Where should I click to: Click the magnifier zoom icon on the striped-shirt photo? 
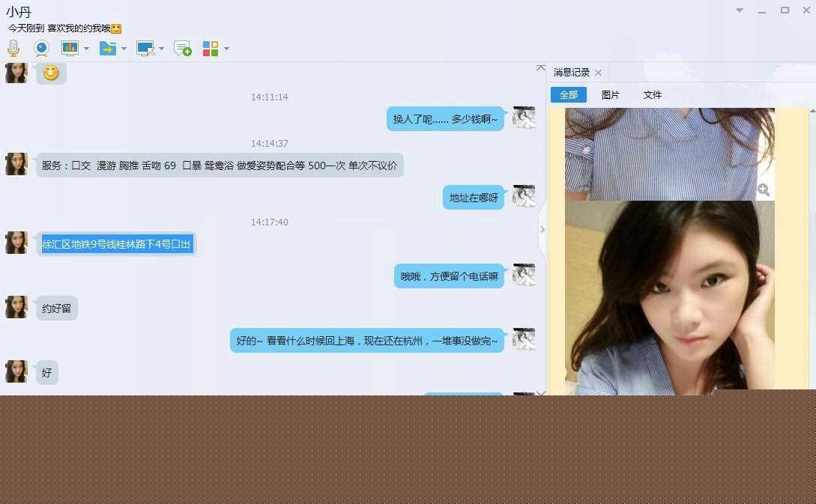tap(764, 190)
